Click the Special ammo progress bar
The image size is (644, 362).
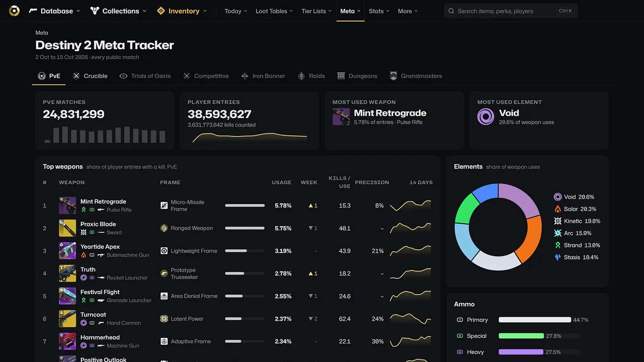click(x=539, y=336)
